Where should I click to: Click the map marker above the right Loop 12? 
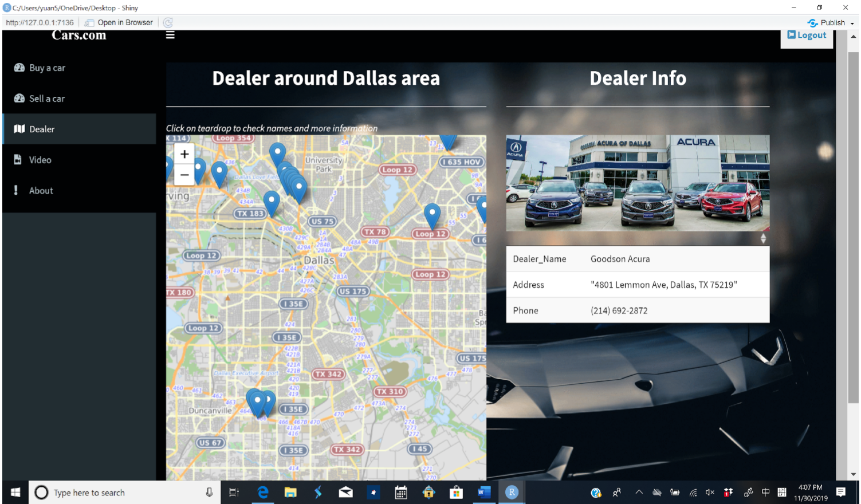click(432, 216)
